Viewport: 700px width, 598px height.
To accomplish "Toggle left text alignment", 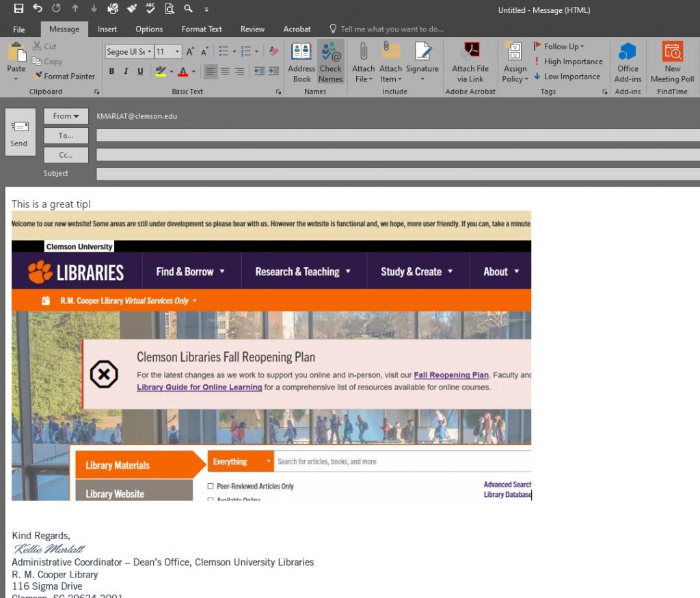I will click(211, 71).
